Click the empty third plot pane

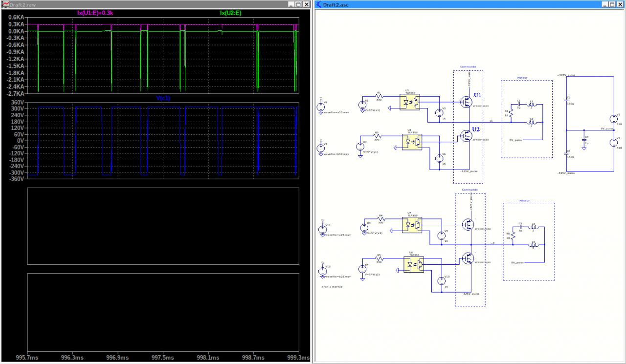[x=163, y=226]
